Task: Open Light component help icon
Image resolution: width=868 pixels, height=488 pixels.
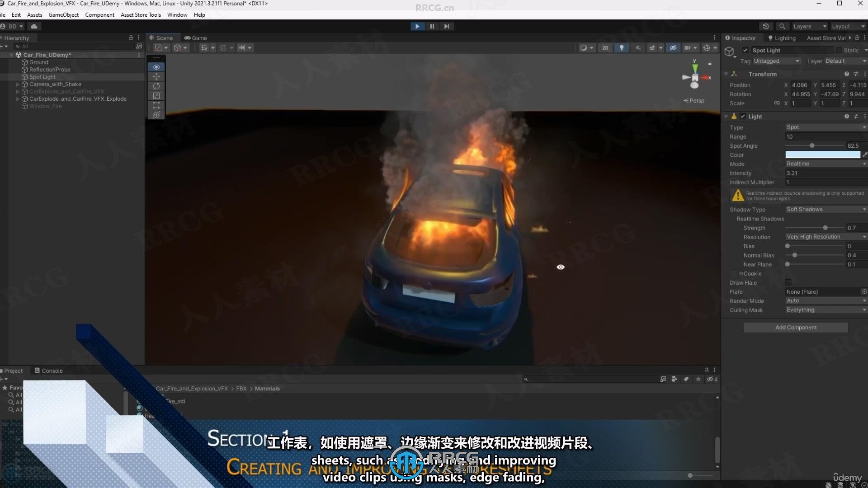Action: (x=846, y=116)
